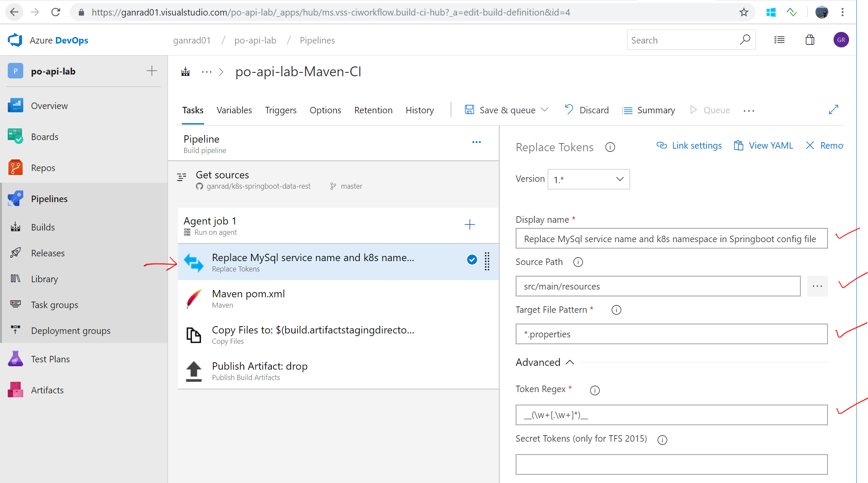Reload the browser page
This screenshot has width=868, height=483.
56,12
